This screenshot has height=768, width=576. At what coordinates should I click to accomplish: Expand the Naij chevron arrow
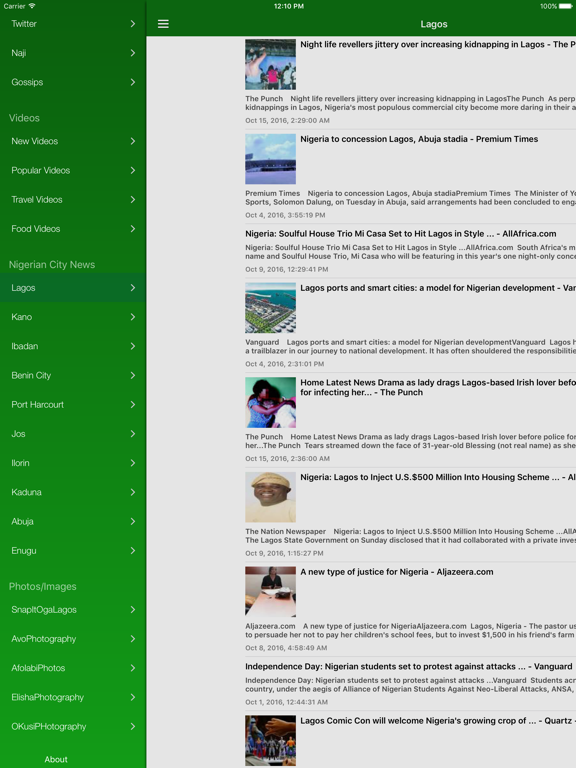pyautogui.click(x=133, y=53)
